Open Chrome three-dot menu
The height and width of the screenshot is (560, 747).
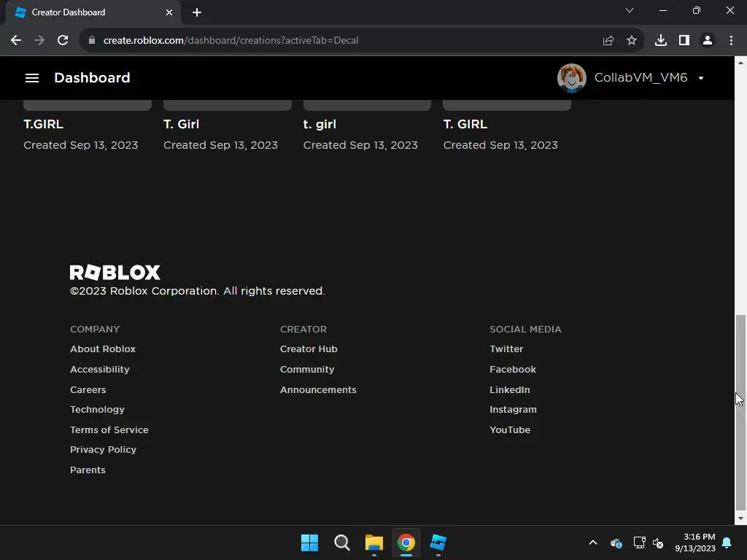click(x=731, y=41)
